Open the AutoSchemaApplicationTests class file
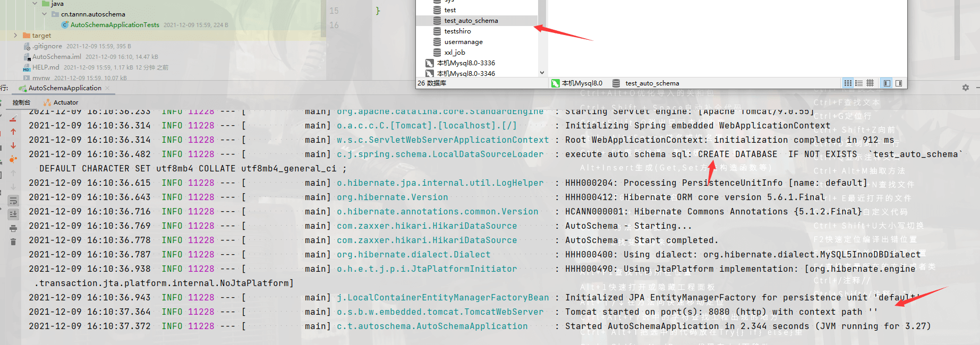980x345 pixels. point(115,25)
